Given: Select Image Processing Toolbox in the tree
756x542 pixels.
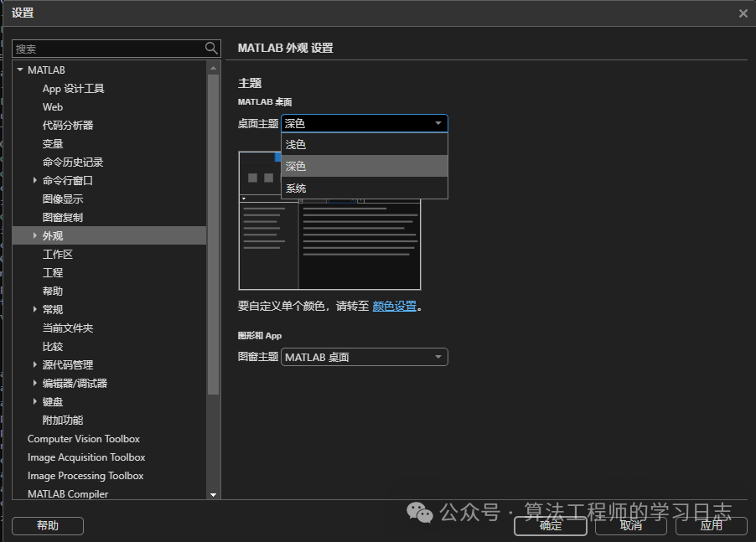Looking at the screenshot, I should tap(85, 476).
